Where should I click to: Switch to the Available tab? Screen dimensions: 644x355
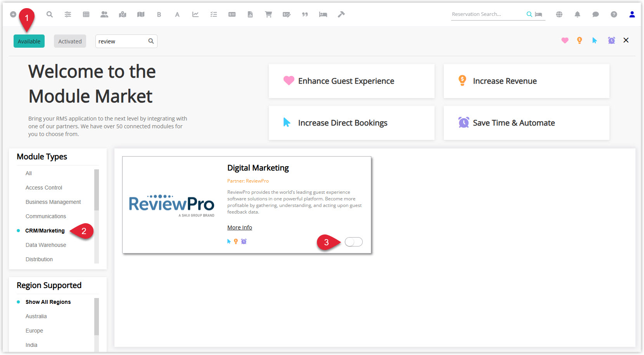pos(29,41)
